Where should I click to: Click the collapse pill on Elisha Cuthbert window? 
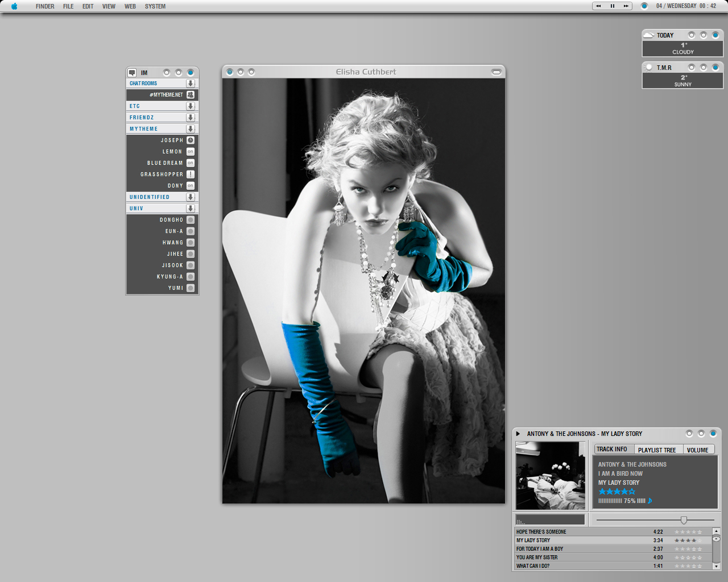click(x=497, y=72)
